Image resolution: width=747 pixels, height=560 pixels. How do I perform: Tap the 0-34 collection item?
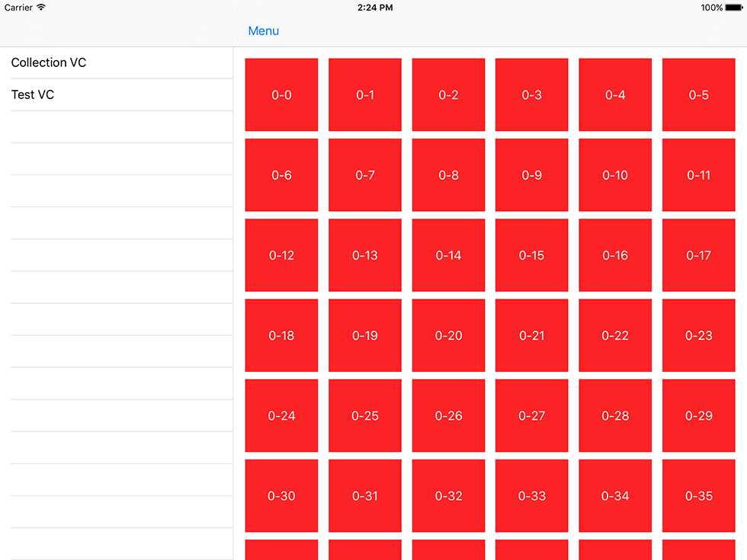coord(615,496)
